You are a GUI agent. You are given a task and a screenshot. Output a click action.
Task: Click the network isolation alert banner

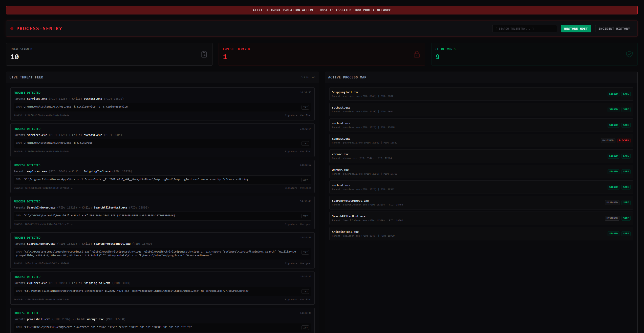[x=322, y=10]
